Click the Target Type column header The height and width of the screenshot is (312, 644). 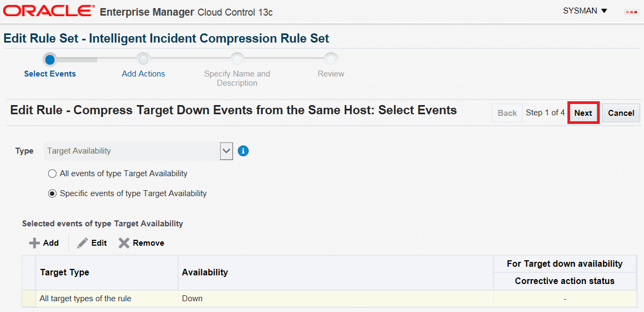coord(65,273)
